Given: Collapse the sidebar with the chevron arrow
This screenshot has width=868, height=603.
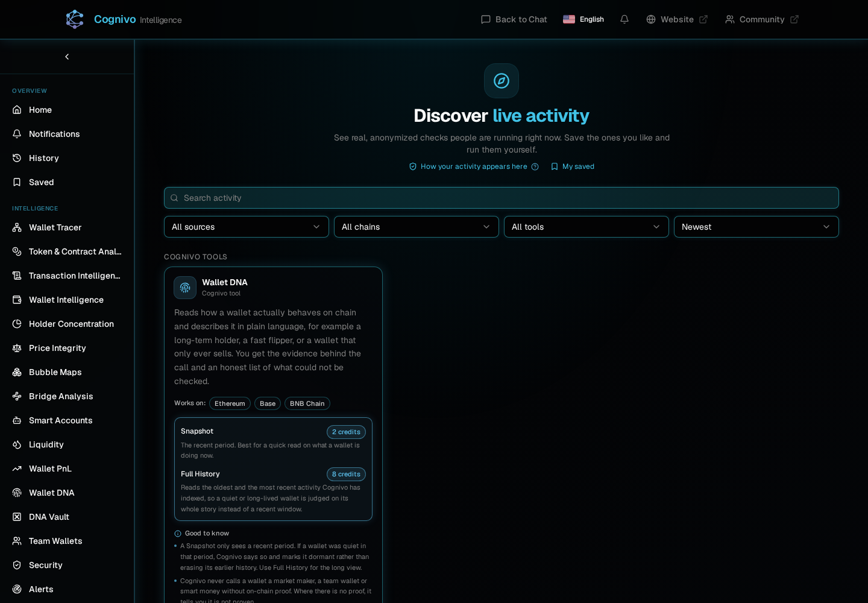Looking at the screenshot, I should 67,57.
